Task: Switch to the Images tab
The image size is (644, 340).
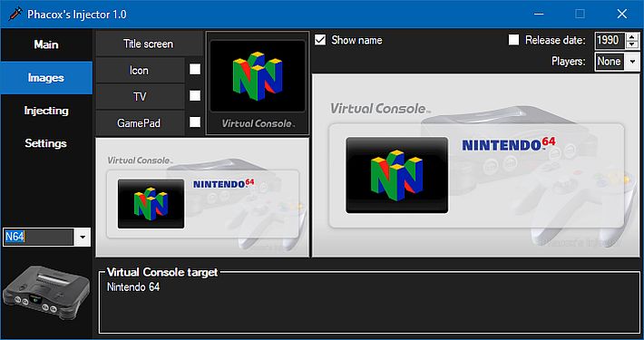Action: click(x=46, y=78)
